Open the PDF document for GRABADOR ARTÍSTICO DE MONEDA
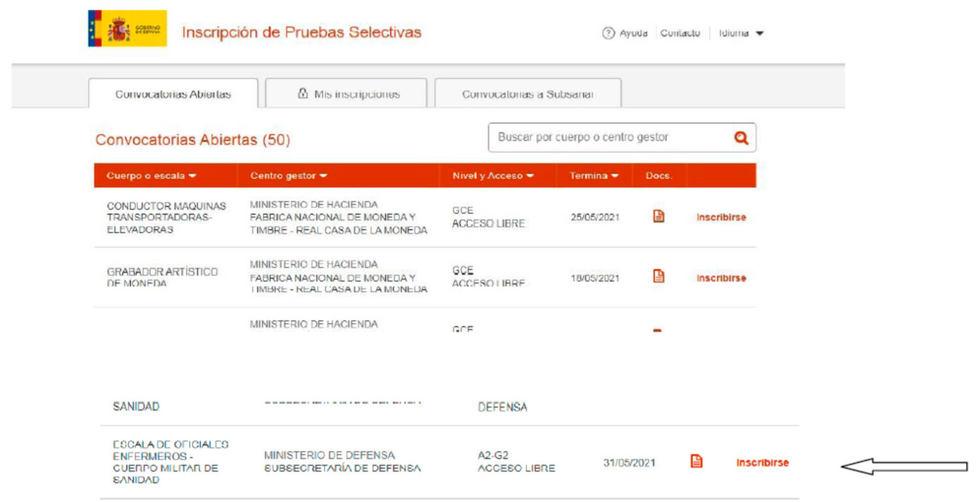This screenshot has height=502, width=980. click(x=658, y=277)
